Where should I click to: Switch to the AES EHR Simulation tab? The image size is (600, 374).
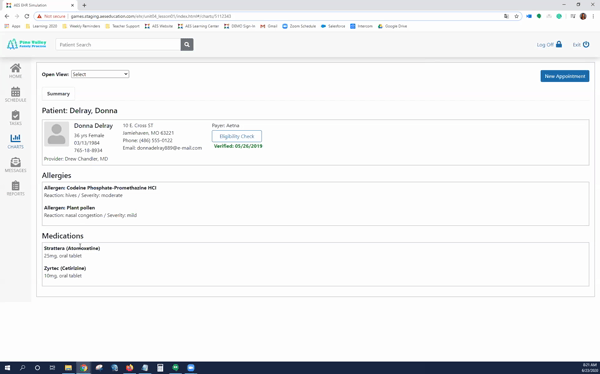coord(38,5)
